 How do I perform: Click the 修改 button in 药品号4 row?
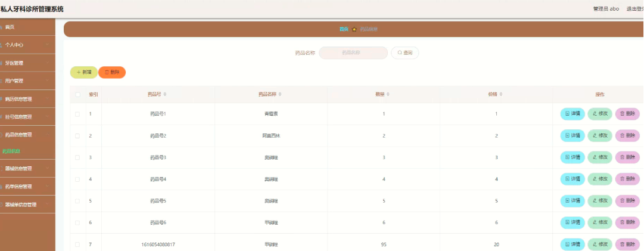pos(600,179)
